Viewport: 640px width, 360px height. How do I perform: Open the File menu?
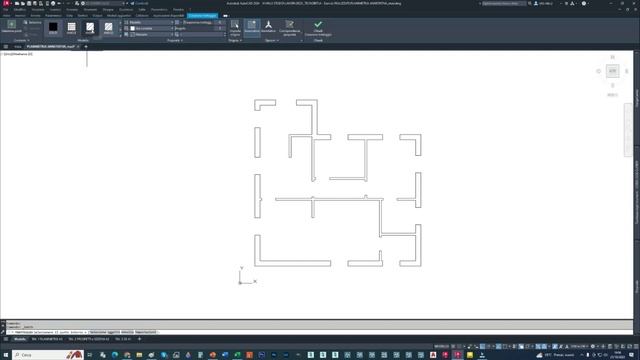point(6,9)
